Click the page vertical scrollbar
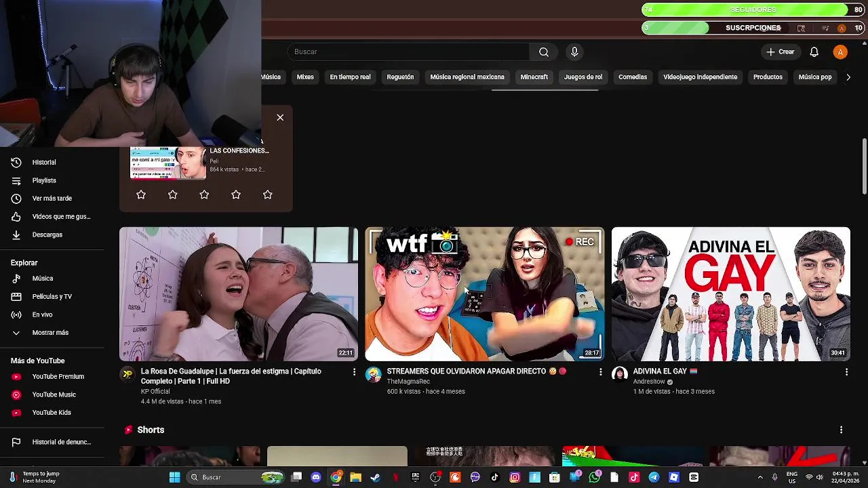 864,167
